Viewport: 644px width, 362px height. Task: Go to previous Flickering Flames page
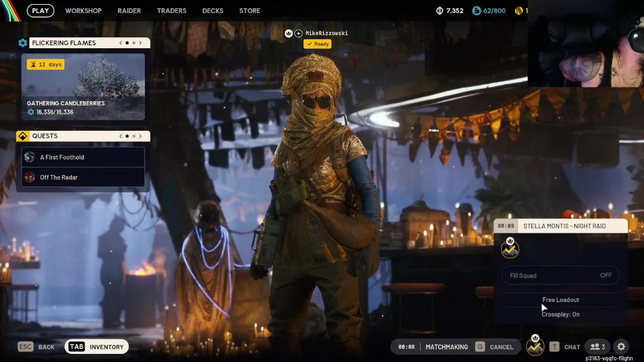pyautogui.click(x=121, y=43)
